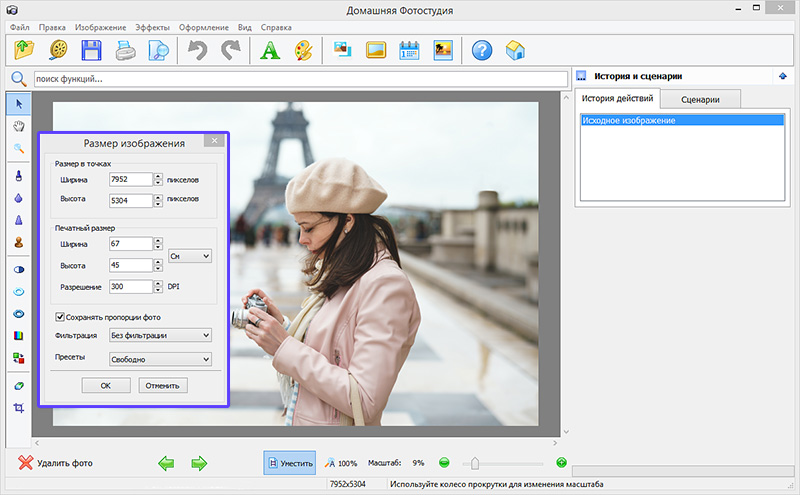
Task: Select the sharpen cone tool
Action: tap(19, 220)
